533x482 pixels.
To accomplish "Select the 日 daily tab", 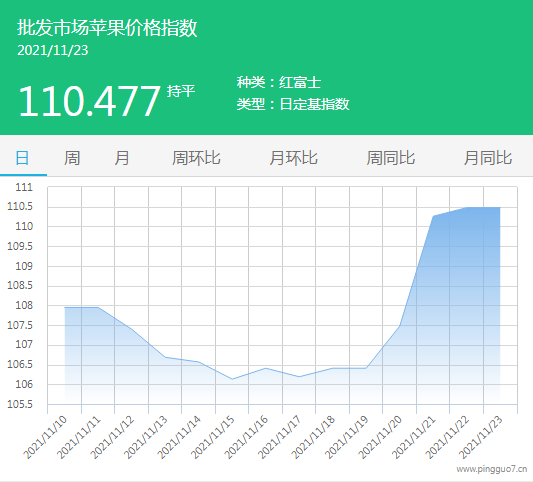I will pyautogui.click(x=22, y=158).
